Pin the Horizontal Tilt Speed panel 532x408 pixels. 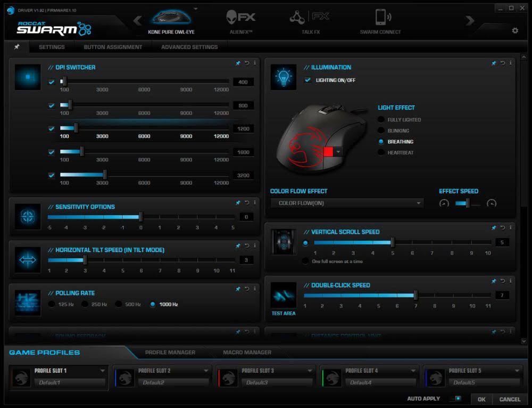click(238, 246)
